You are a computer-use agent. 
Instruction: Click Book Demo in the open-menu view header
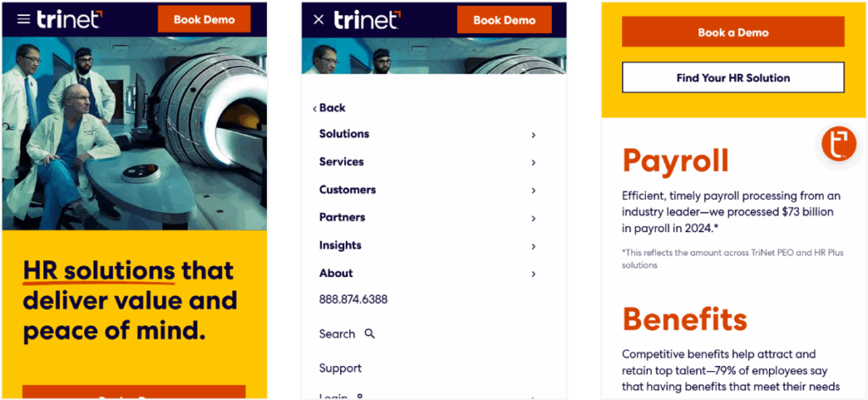pos(504,20)
